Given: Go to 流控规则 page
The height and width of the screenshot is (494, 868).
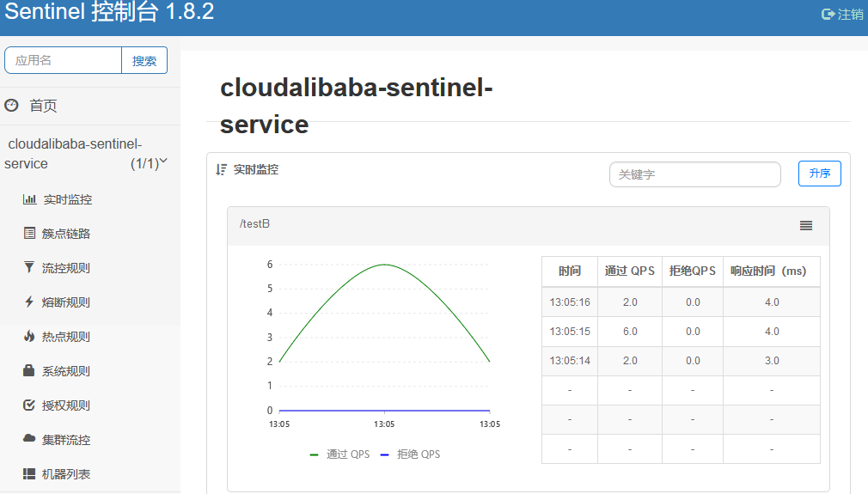Looking at the screenshot, I should click(66, 268).
